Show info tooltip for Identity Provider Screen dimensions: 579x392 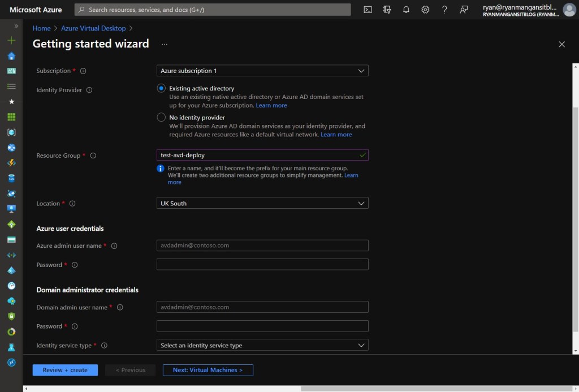[x=89, y=90]
